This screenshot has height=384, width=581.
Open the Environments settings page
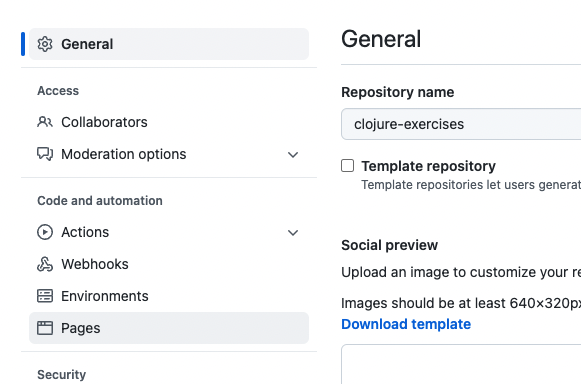click(169, 296)
